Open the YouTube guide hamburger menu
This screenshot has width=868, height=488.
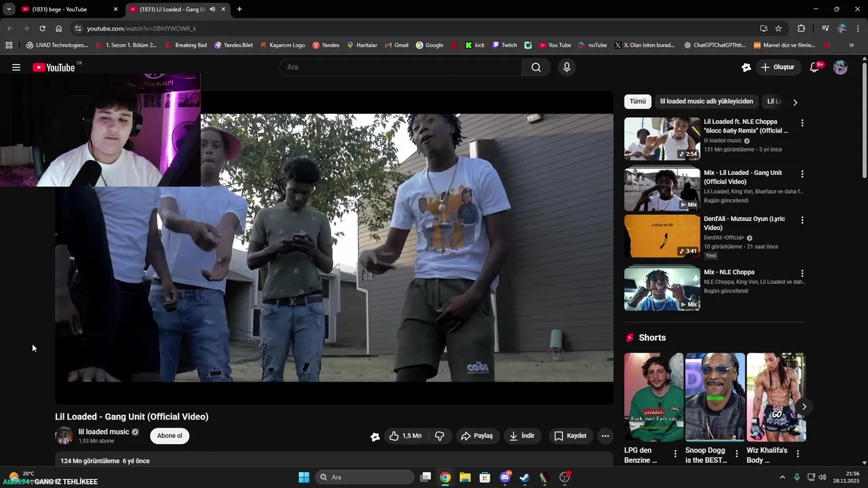click(16, 67)
